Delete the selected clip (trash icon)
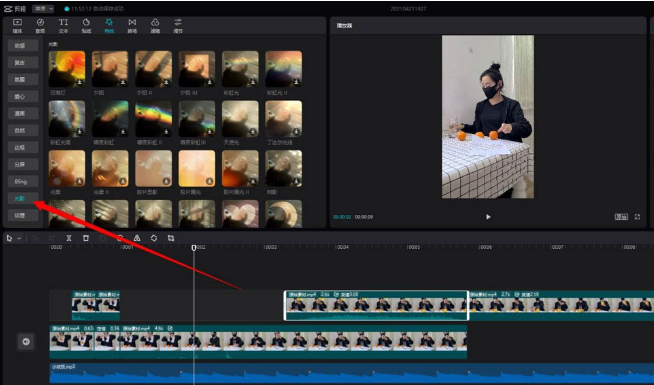The width and height of the screenshot is (654, 385). click(x=86, y=238)
